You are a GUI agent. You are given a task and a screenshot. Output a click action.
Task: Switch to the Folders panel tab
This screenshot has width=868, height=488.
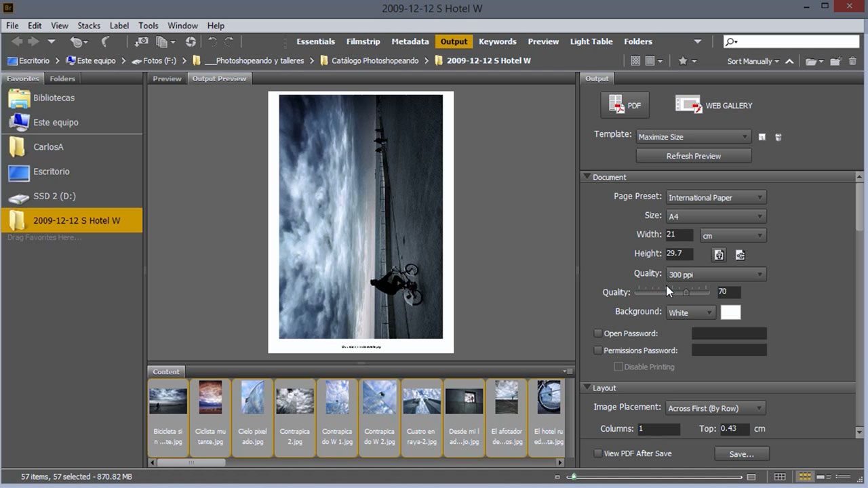[62, 79]
